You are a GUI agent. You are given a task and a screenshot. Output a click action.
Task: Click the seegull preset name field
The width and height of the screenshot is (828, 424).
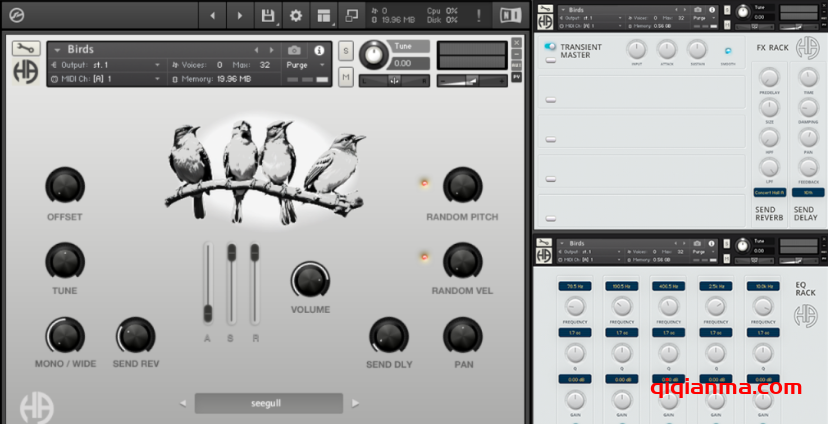(x=269, y=403)
